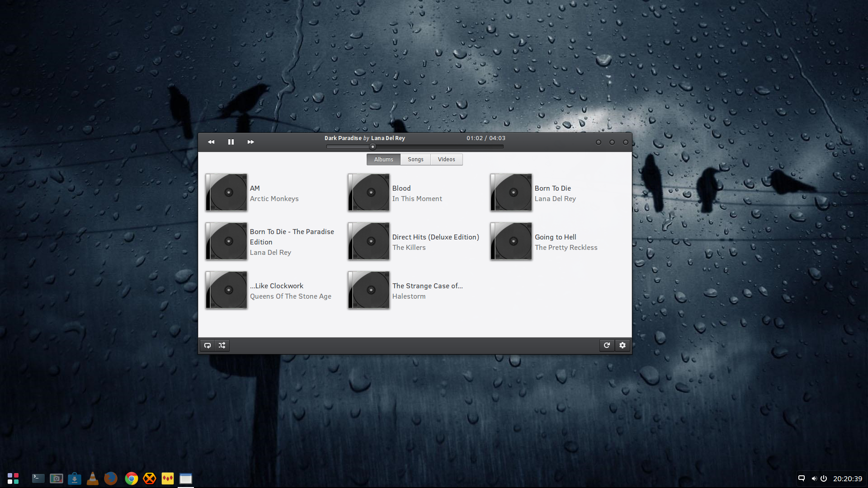
Task: Click the 'Direct Hits (Deluxe Edition)' title
Action: click(436, 237)
